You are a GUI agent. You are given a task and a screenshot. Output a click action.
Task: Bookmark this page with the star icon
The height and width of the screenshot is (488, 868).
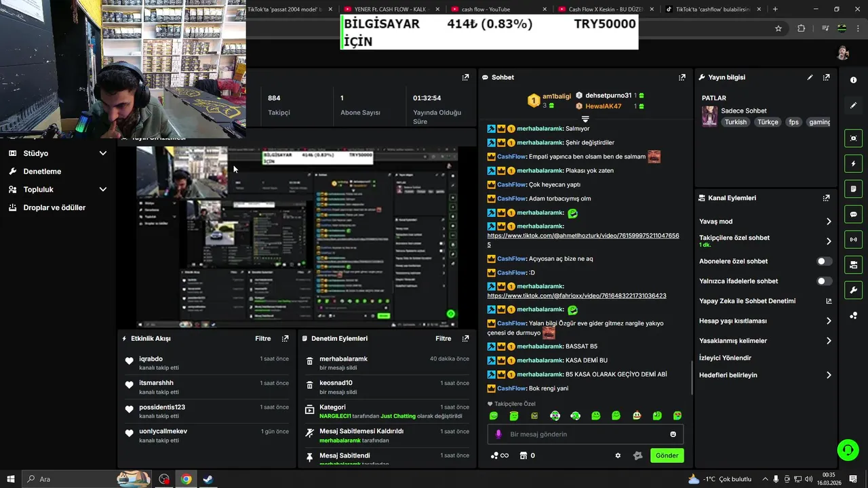coord(778,28)
